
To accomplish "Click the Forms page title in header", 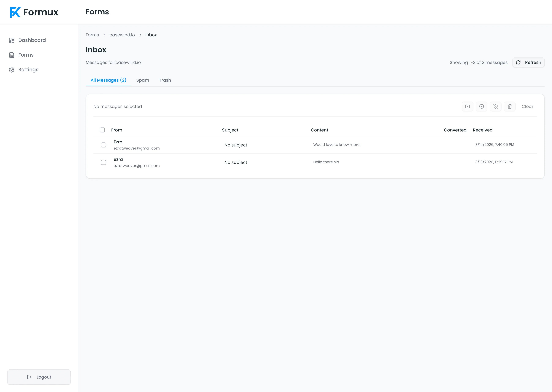I will click(97, 12).
